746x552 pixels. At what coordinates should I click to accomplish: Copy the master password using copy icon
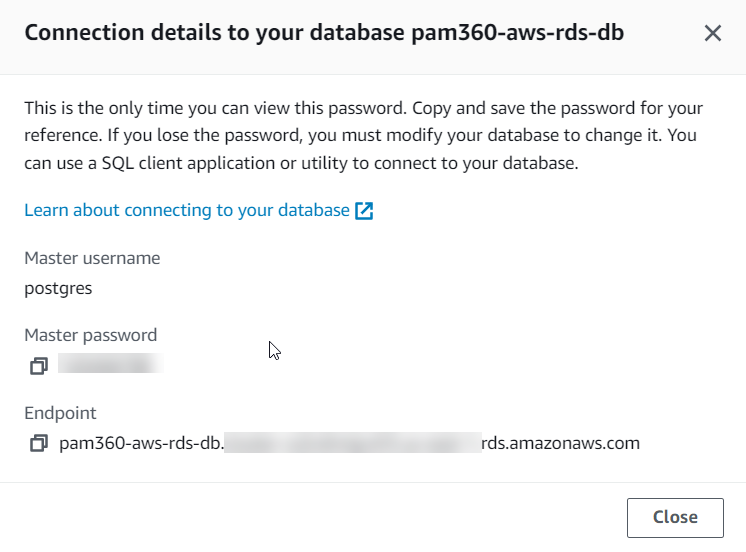[x=38, y=366]
